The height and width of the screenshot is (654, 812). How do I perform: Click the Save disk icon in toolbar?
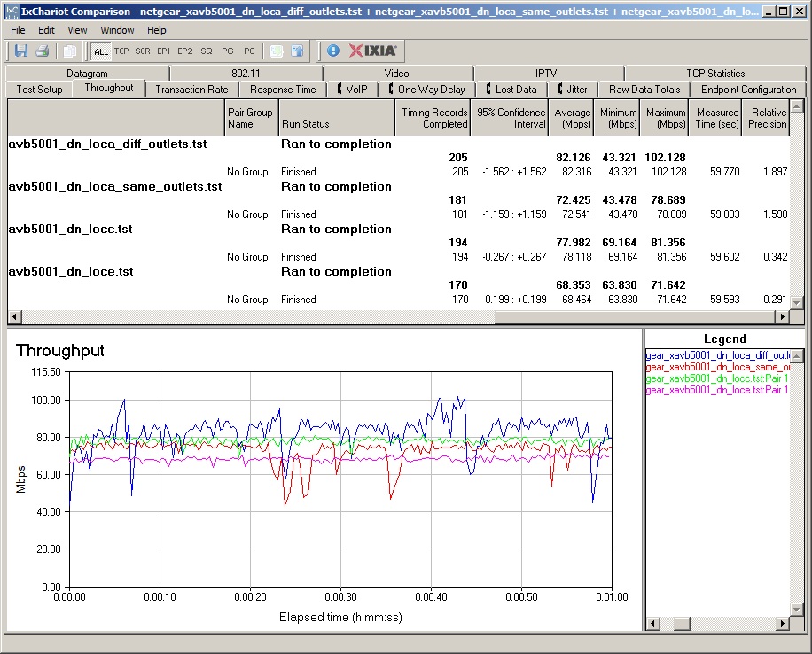click(x=21, y=51)
